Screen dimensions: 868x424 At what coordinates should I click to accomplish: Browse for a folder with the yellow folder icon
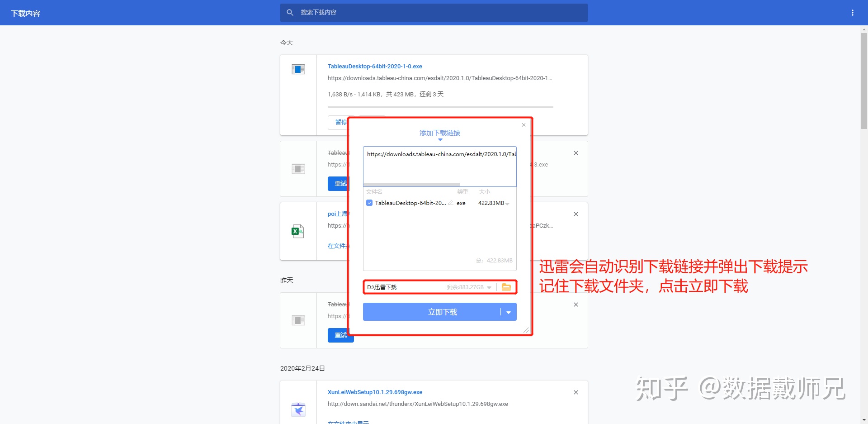pos(506,287)
